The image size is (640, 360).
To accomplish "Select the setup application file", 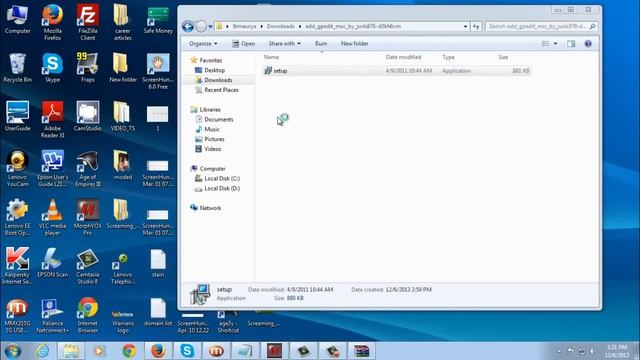I will point(396,71).
